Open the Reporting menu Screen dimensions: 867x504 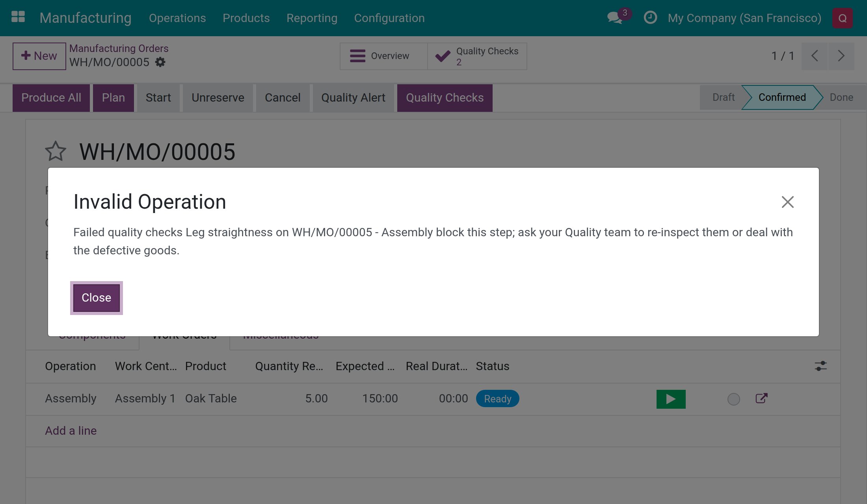[312, 18]
